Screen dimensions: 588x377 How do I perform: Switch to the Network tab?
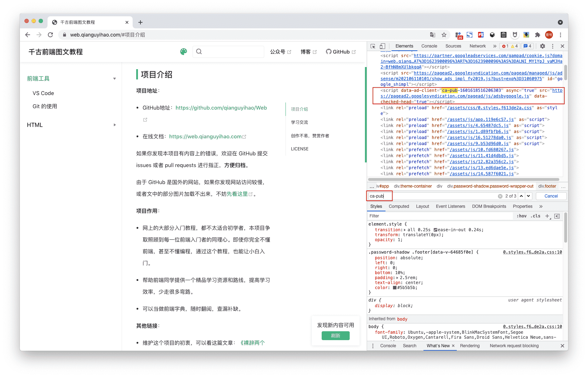tap(478, 46)
